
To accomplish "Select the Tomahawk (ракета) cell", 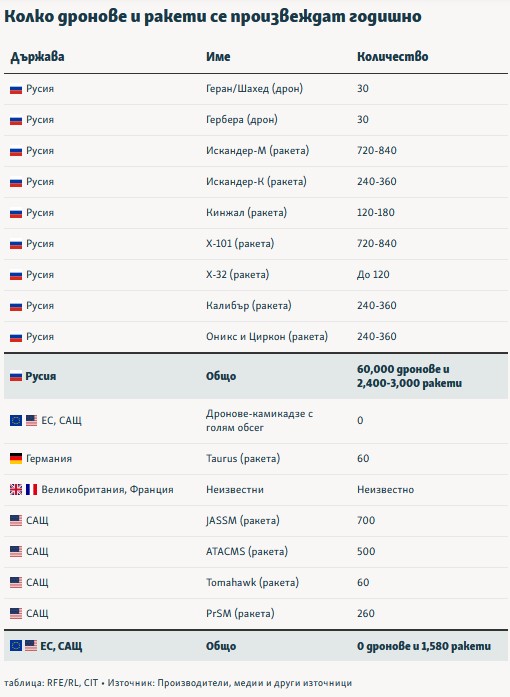I will pos(252,582).
